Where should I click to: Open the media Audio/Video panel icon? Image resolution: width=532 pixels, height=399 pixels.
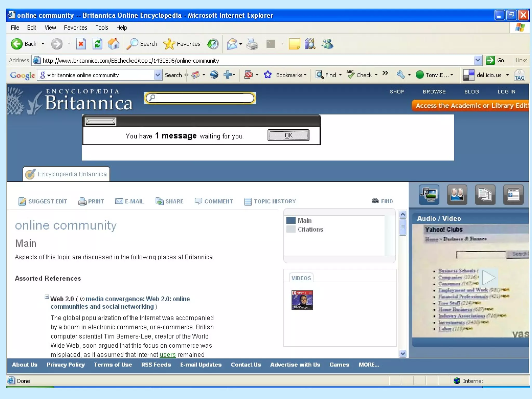[429, 194]
